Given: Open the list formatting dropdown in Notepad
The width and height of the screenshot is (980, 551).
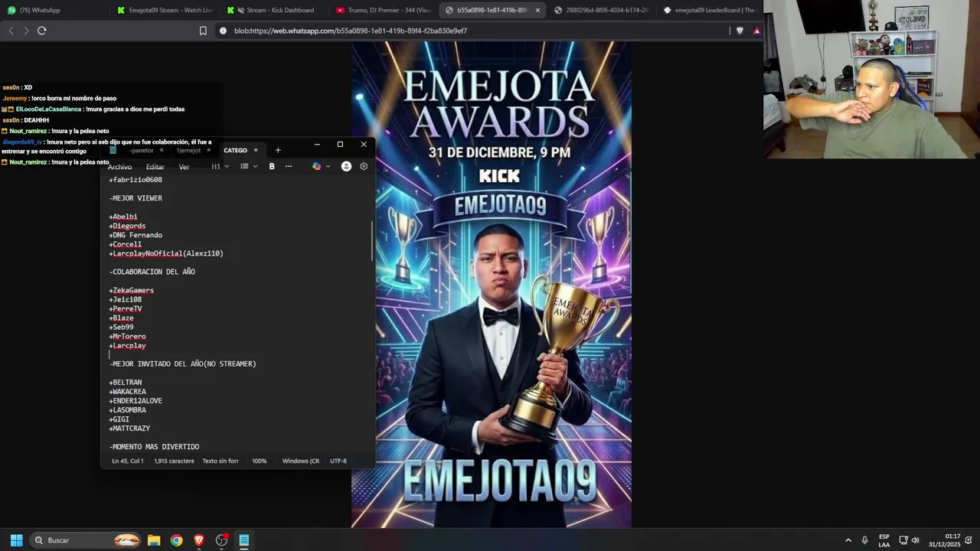Looking at the screenshot, I should [249, 166].
